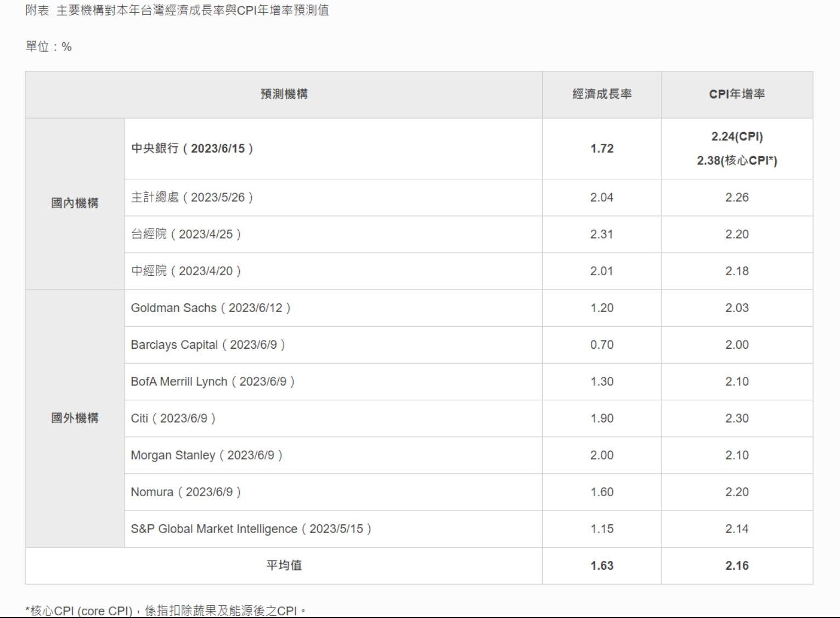
Task: Select the 國內機構 row group cell
Action: click(x=75, y=203)
